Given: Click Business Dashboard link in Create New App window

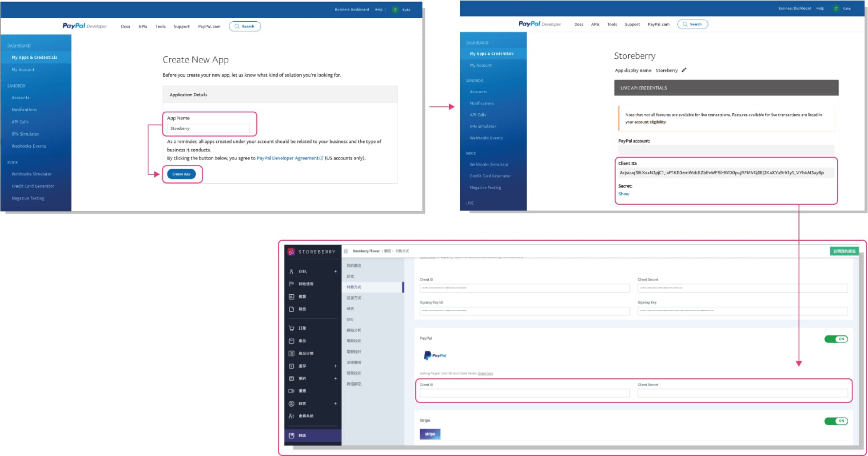Looking at the screenshot, I should pyautogui.click(x=352, y=9).
